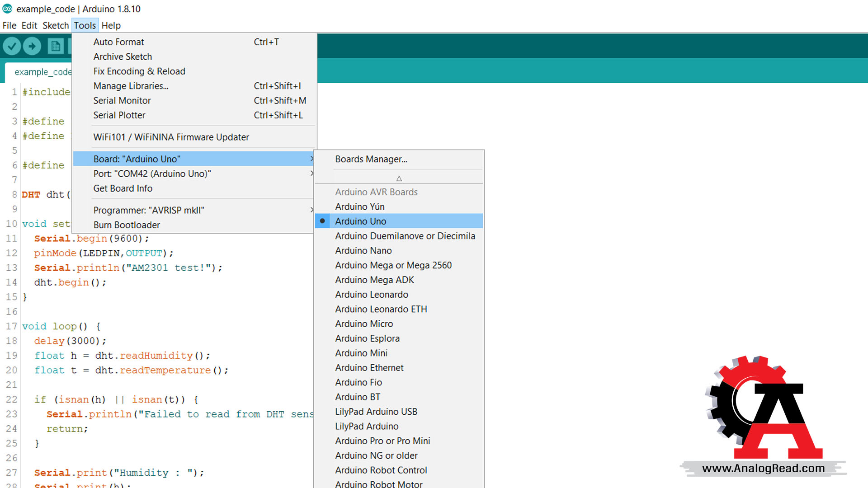This screenshot has width=868, height=488.
Task: Expand the Port "COM42" submenu arrow
Action: (312, 174)
